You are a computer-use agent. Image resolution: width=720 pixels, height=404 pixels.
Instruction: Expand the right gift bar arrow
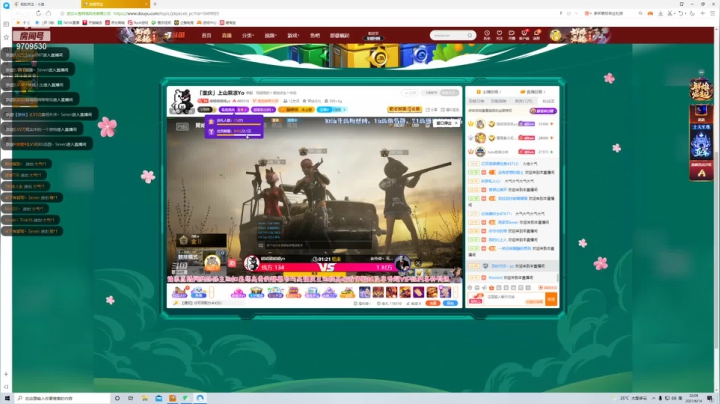[456, 292]
